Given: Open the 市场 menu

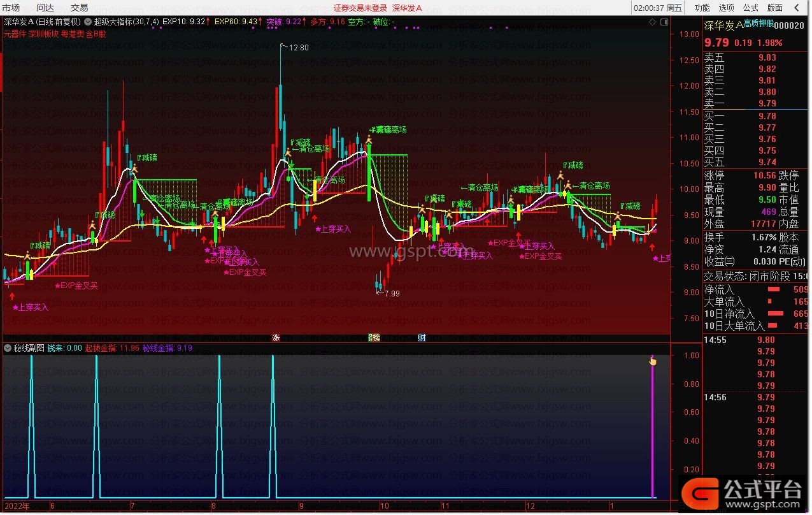Looking at the screenshot, I should click(x=11, y=8).
